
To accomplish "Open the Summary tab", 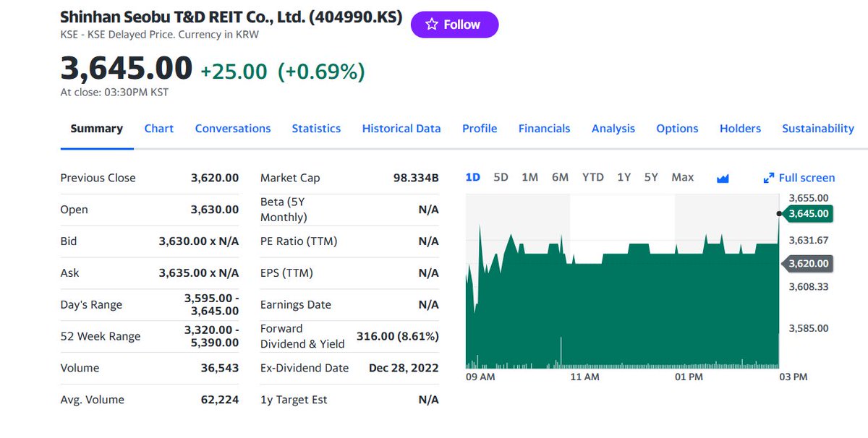I will pyautogui.click(x=96, y=129).
